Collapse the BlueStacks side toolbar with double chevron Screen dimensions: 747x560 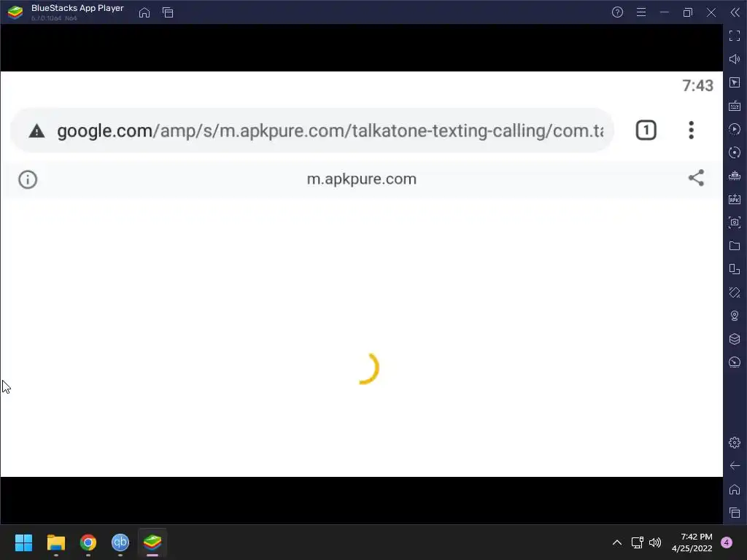click(735, 12)
